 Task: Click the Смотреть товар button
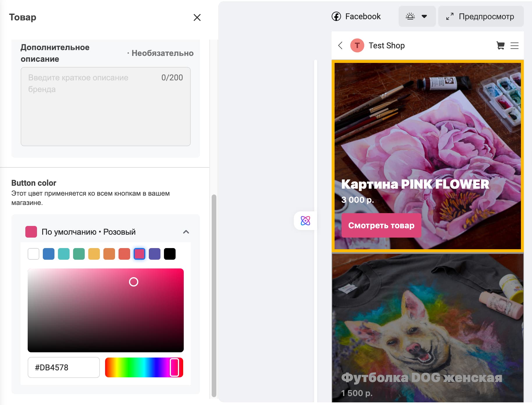tap(381, 225)
